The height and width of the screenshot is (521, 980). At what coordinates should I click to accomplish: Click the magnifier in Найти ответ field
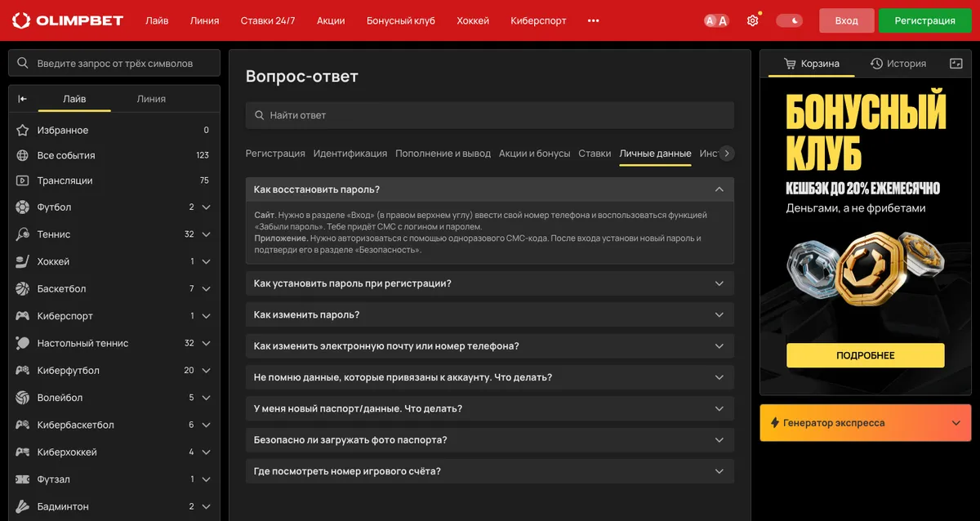click(260, 115)
